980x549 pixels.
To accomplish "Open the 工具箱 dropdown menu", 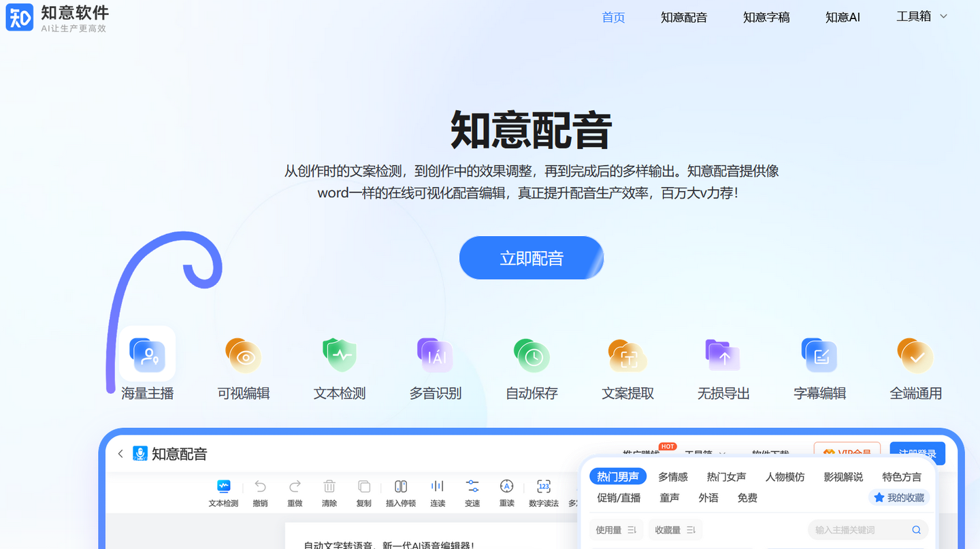I will tap(921, 16).
